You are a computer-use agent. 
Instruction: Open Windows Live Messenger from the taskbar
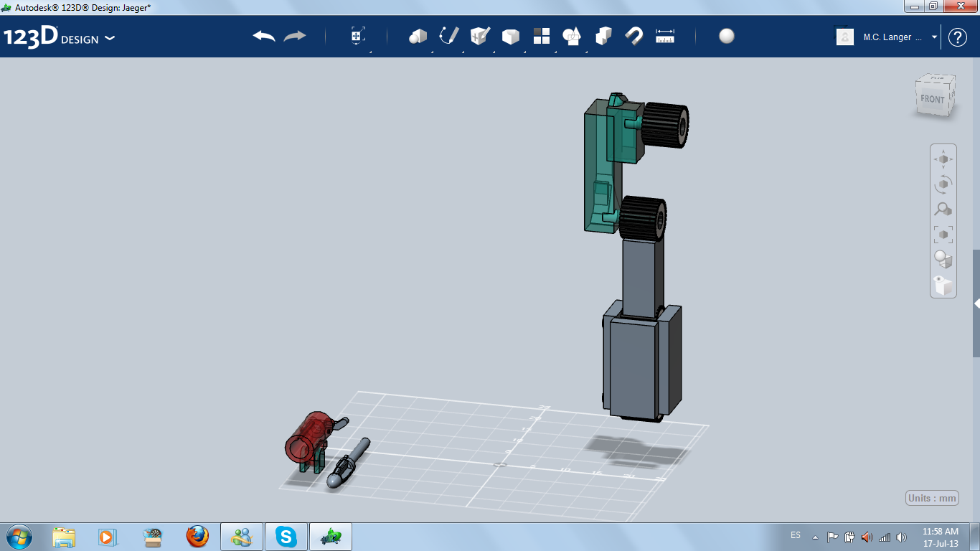click(x=242, y=537)
